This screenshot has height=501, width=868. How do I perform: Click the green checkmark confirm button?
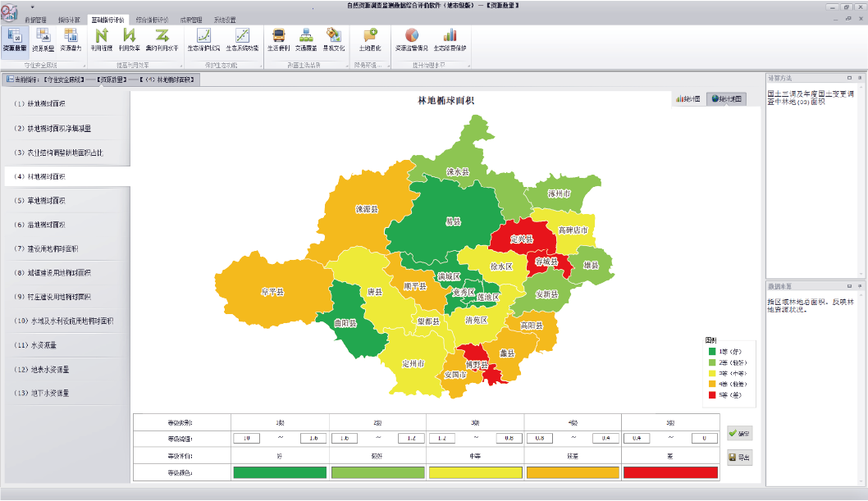(739, 432)
